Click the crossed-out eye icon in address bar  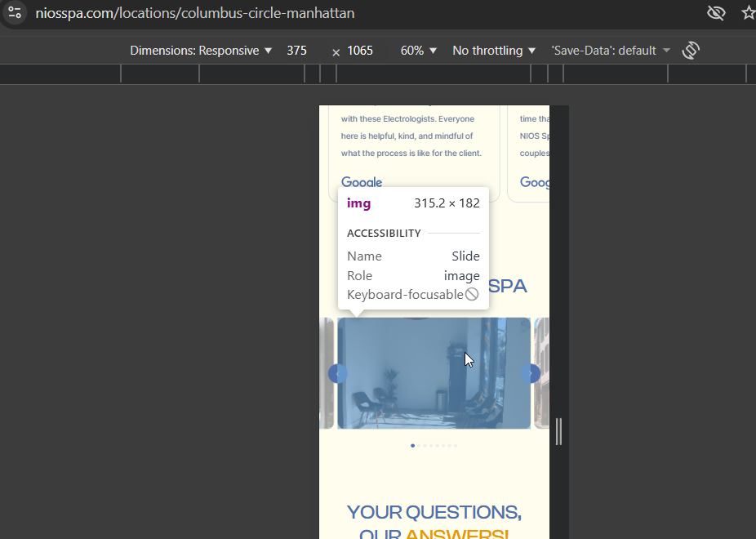click(x=716, y=13)
